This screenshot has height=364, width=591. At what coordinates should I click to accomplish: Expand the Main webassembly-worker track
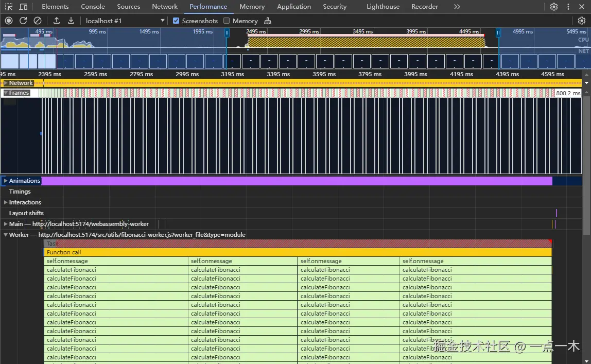(x=6, y=224)
